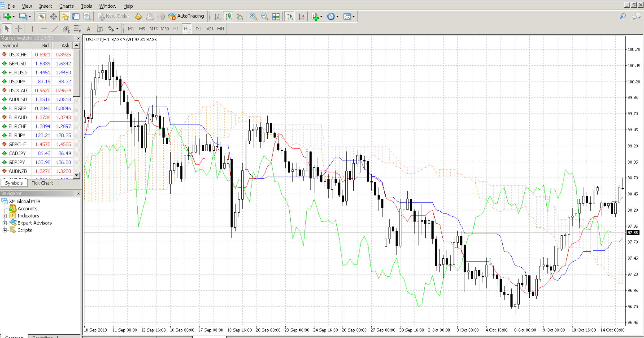Open the Accounts item in Navigator
644x338 pixels.
point(27,208)
